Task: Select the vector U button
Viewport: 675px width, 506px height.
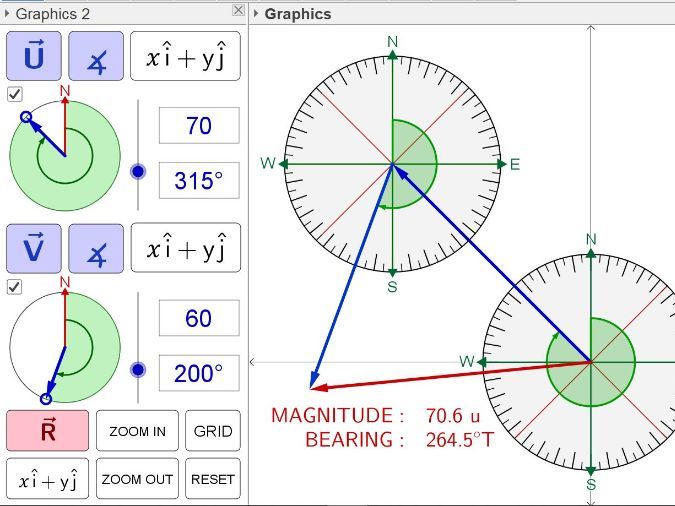Action: [x=34, y=56]
